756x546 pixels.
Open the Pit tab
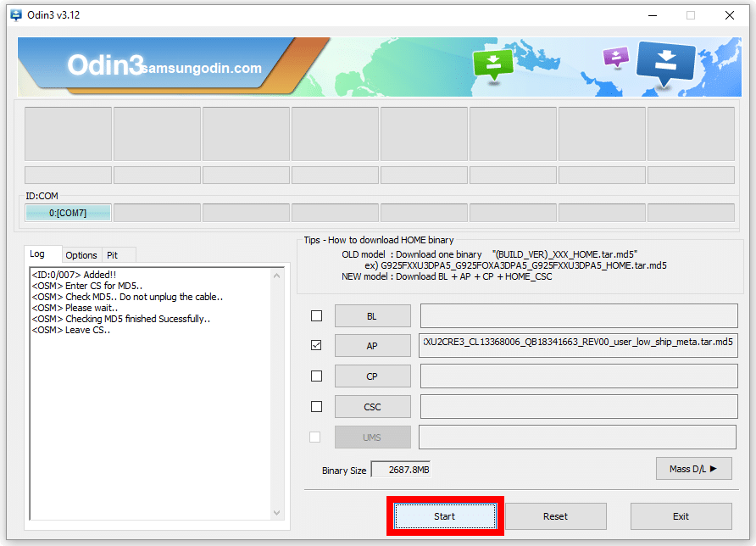pyautogui.click(x=113, y=255)
